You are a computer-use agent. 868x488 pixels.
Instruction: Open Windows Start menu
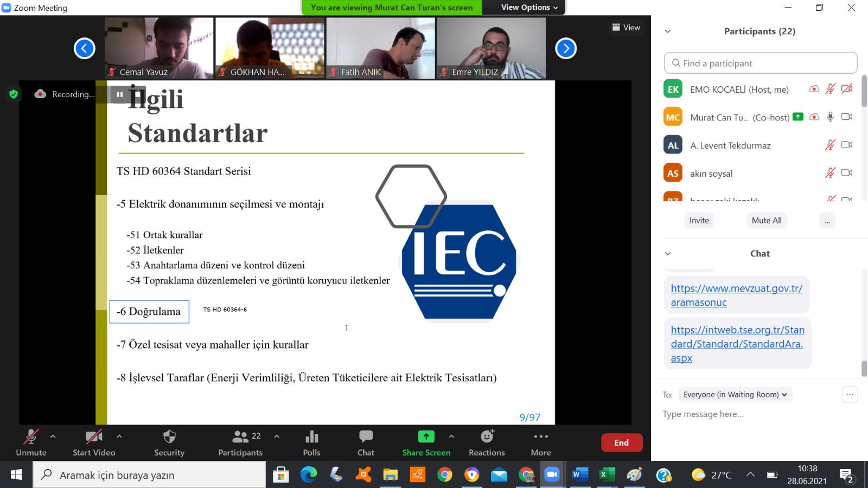point(16,475)
